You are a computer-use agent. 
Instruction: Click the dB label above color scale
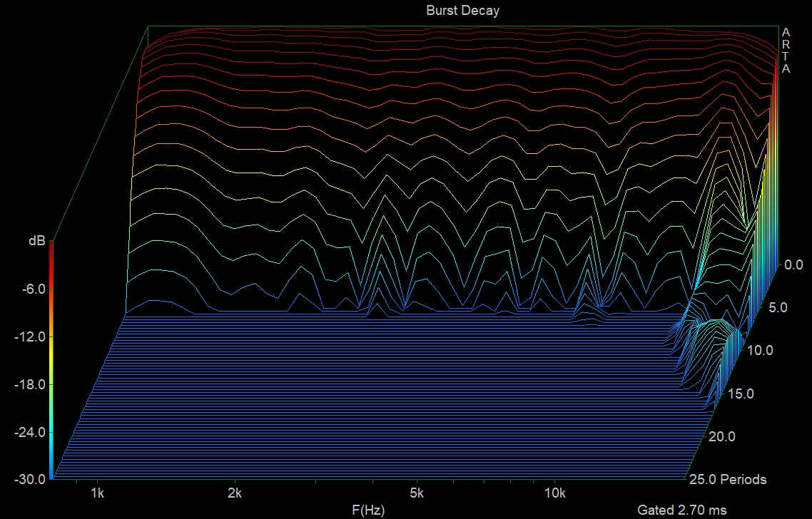(37, 240)
